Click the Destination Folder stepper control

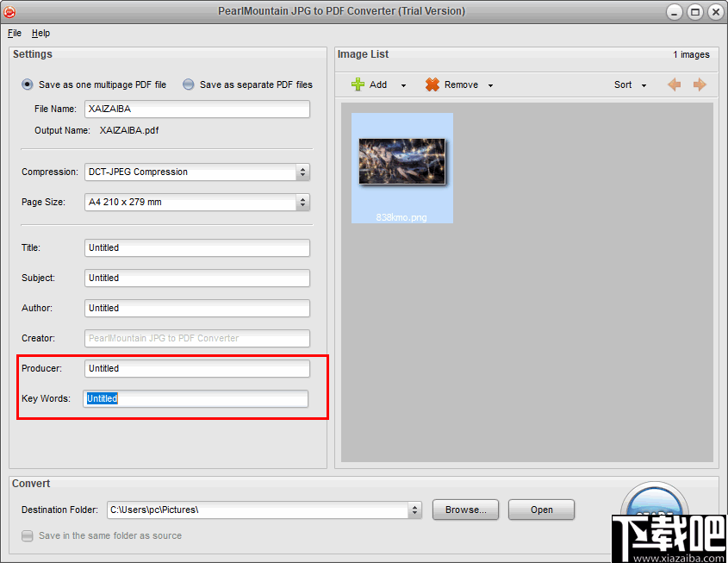(x=414, y=510)
